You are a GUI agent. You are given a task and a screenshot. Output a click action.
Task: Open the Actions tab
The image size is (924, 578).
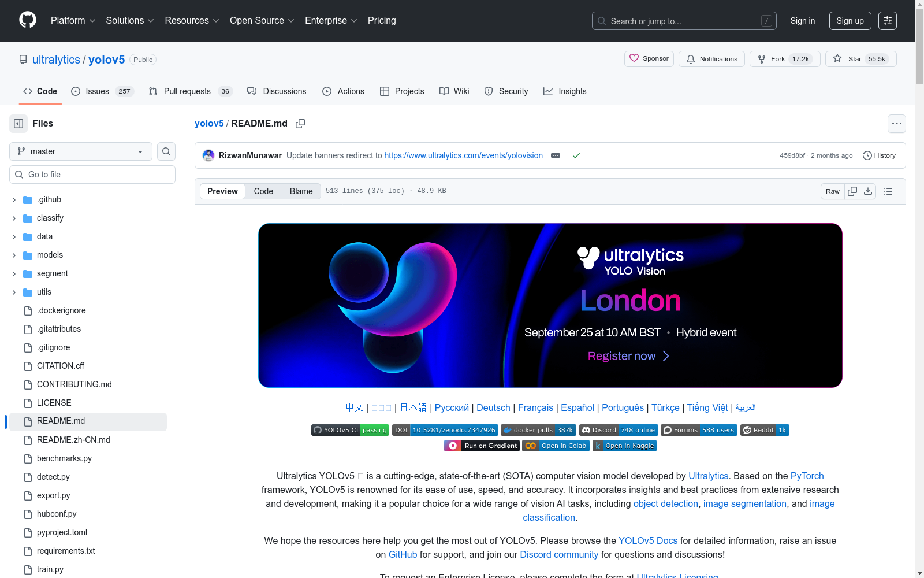[343, 91]
